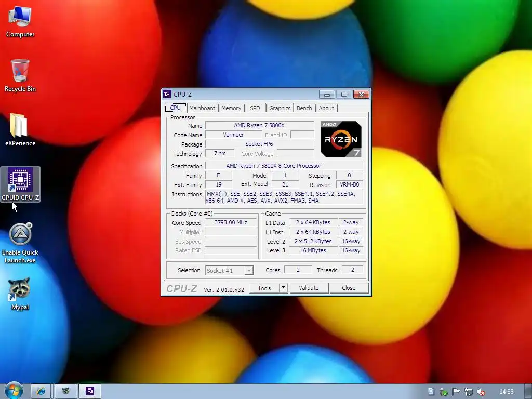Click the Level 3 value 16 MBytes
This screenshot has width=532, height=399.
click(313, 250)
